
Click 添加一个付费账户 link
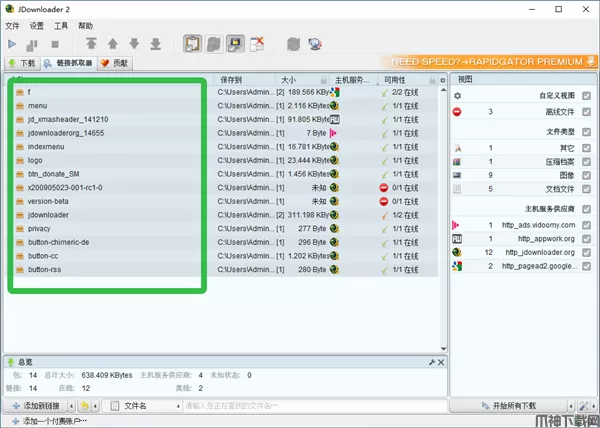point(49,421)
